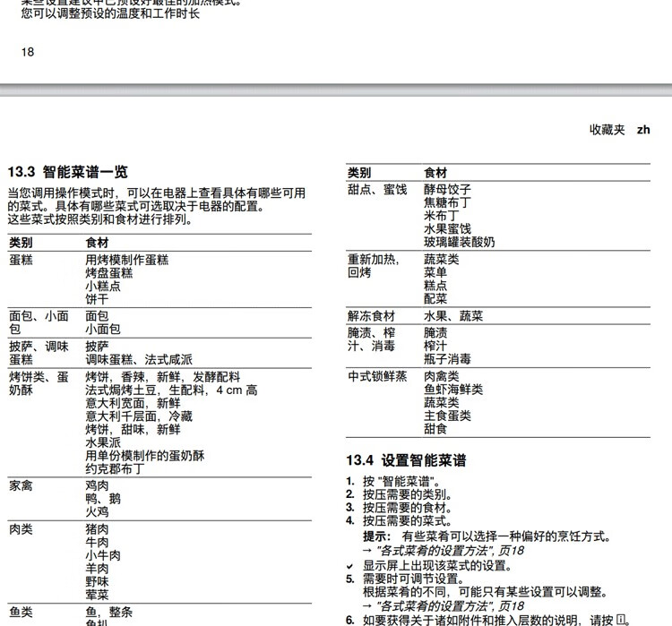Select the 意大利宽面，新鲜 entry
Viewport: 672px width, 626px height.
coord(133,403)
